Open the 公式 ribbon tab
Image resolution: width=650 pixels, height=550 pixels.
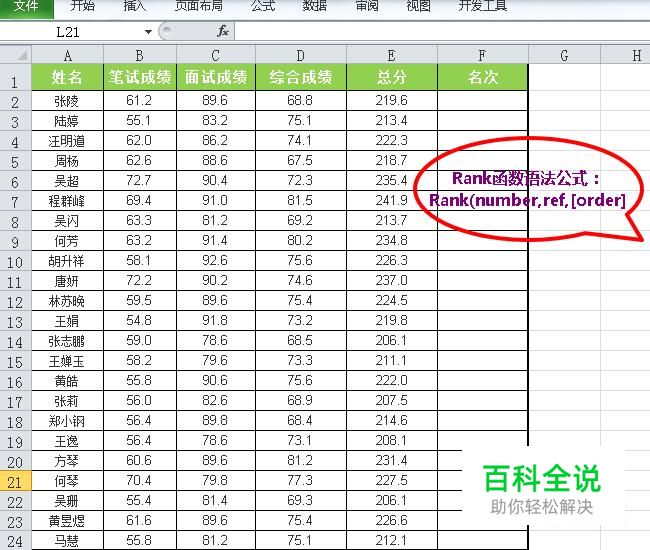[263, 6]
